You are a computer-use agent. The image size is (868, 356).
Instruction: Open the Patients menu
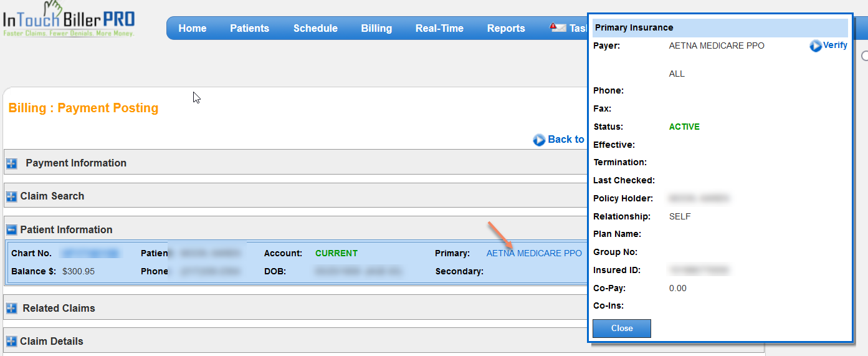[249, 28]
